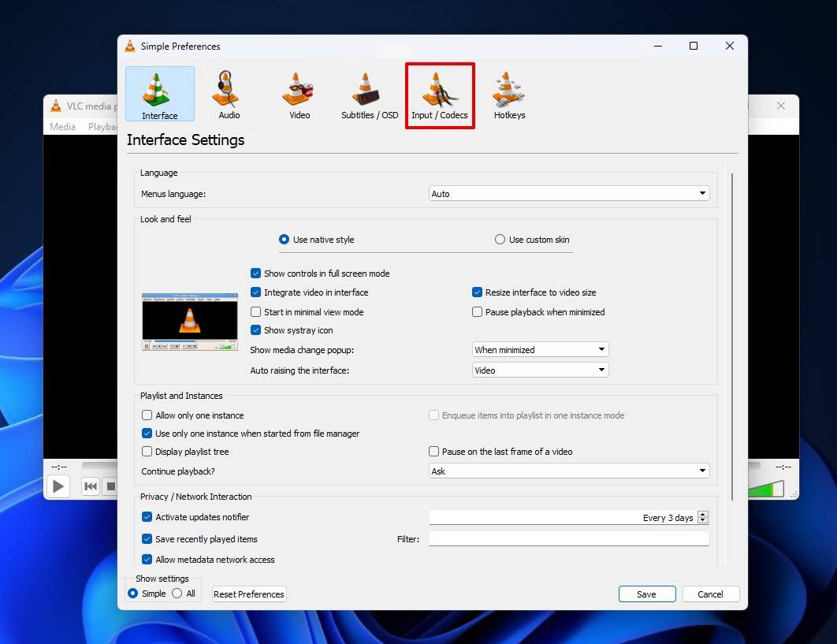Click the interface preview thumbnail
Screen dimensions: 837x644
coord(189,322)
